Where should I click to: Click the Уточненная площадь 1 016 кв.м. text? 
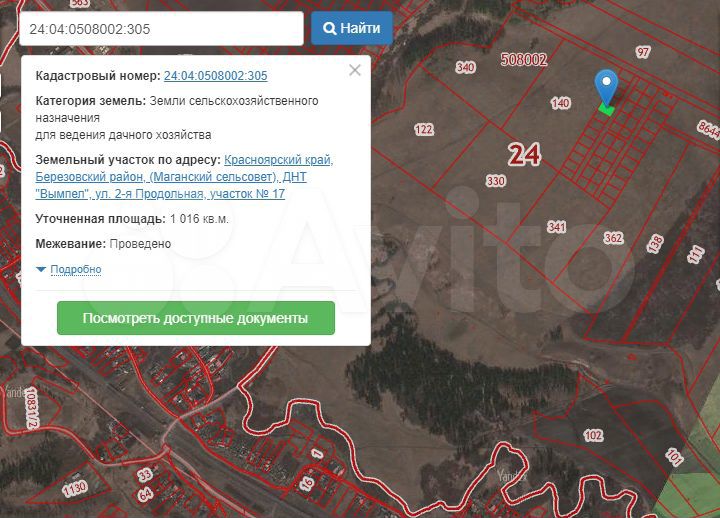(x=132, y=219)
